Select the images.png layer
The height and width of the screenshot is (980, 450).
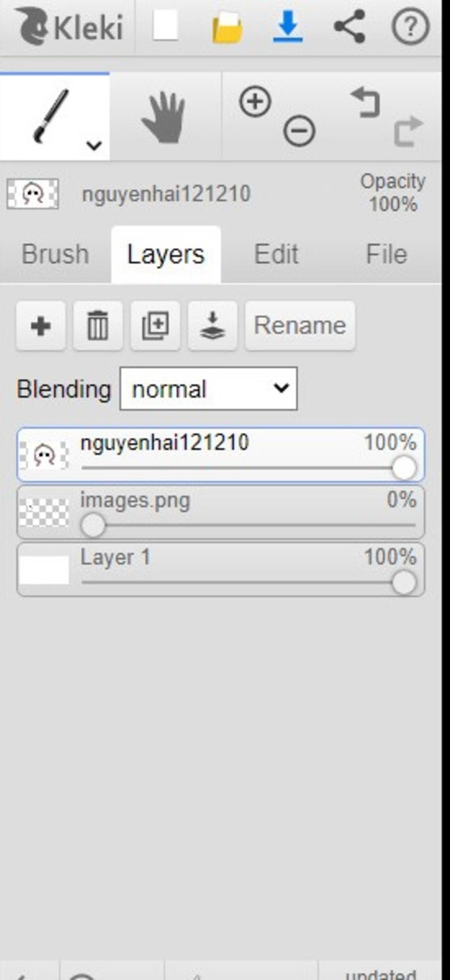pyautogui.click(x=221, y=512)
